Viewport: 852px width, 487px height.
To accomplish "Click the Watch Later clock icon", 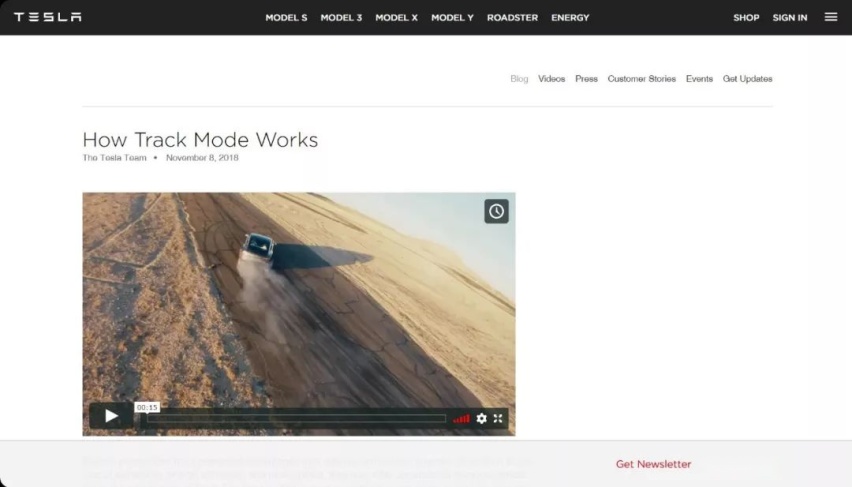I will coord(496,211).
